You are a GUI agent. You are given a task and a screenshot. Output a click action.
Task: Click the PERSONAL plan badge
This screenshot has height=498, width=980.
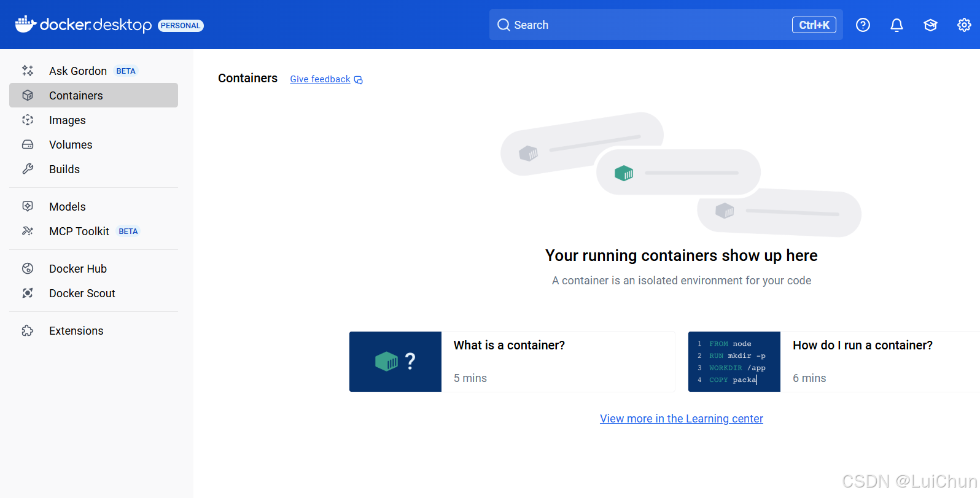pos(181,26)
